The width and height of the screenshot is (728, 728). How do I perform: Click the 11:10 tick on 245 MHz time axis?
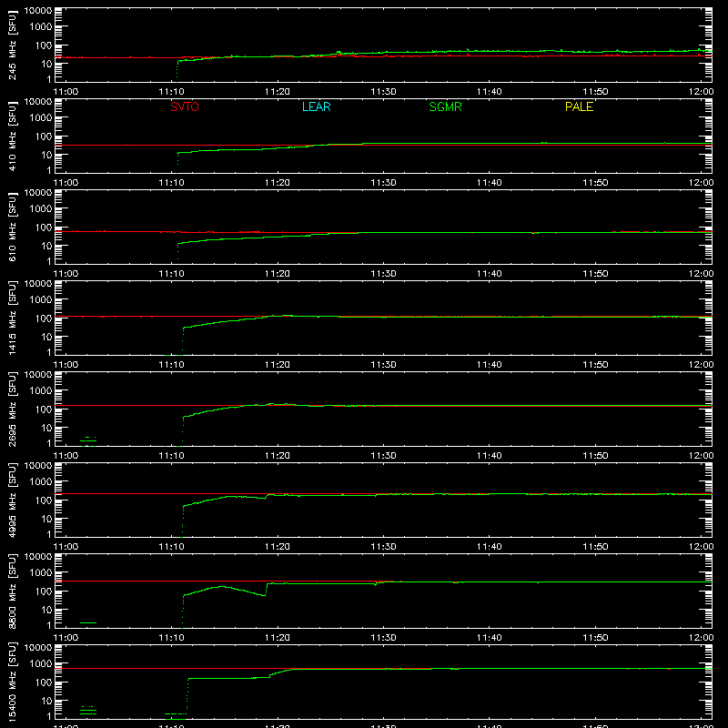171,92
